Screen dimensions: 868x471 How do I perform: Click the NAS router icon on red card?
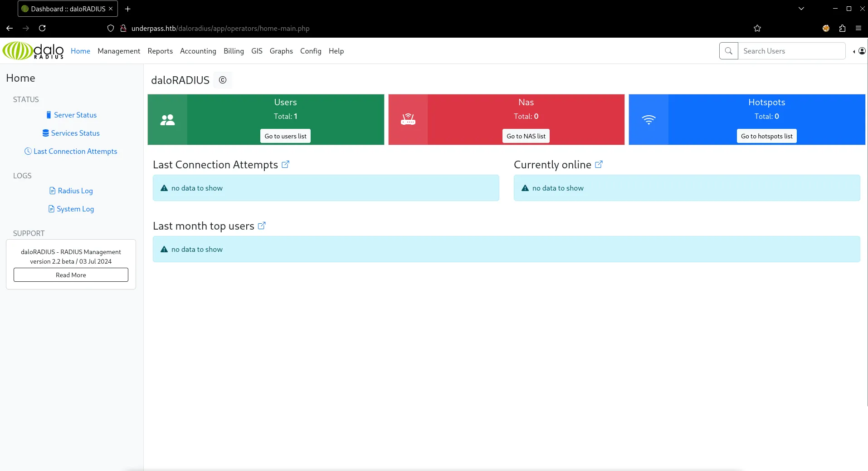408,119
